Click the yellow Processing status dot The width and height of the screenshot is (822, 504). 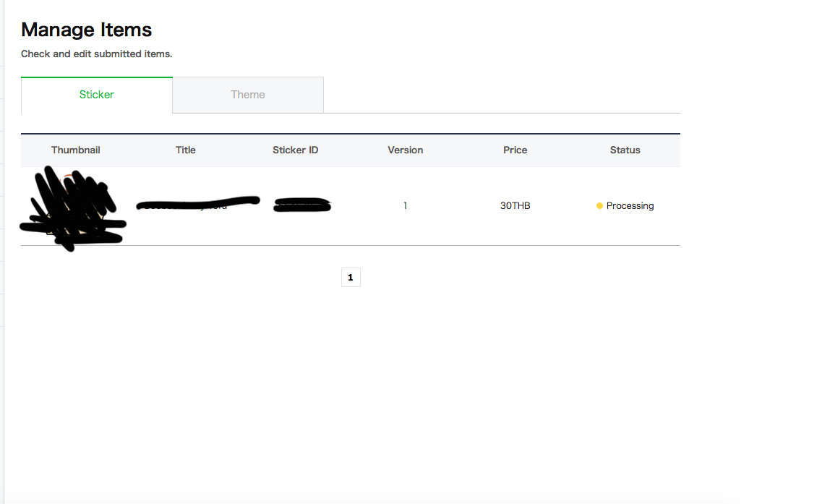point(599,205)
